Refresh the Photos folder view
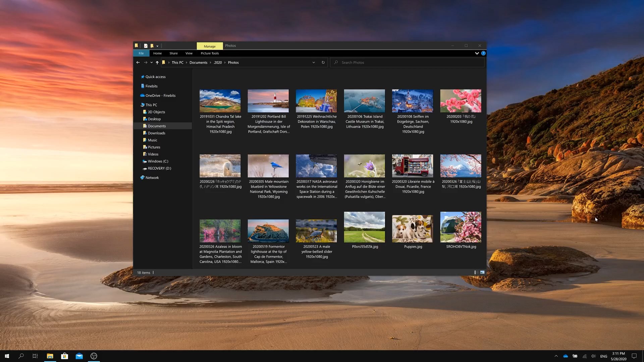This screenshot has width=644, height=362. (323, 62)
